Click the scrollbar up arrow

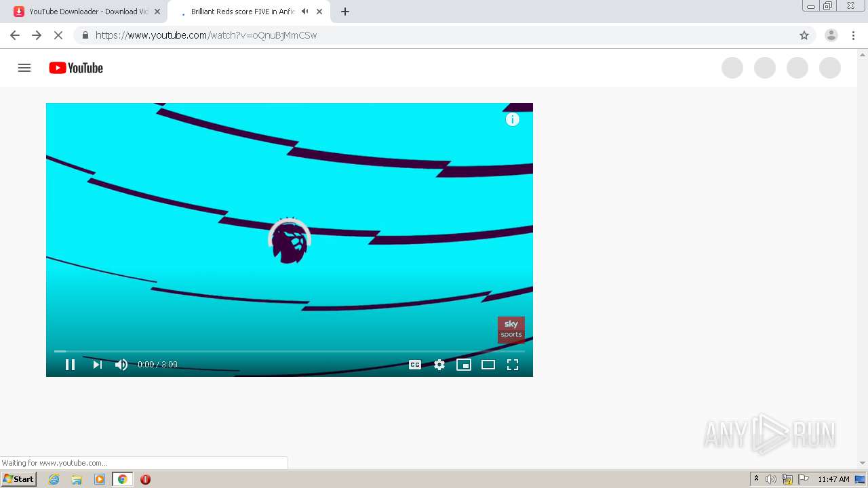[863, 54]
